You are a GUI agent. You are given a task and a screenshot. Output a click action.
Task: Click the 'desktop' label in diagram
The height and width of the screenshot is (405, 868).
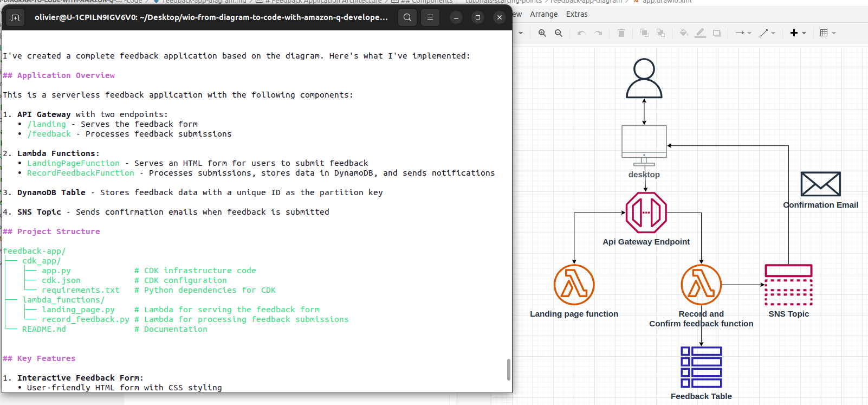(644, 175)
